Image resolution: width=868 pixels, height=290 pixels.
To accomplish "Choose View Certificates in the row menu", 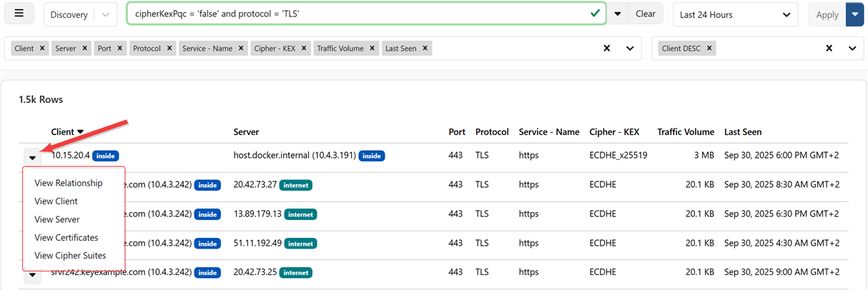I will coord(66,237).
